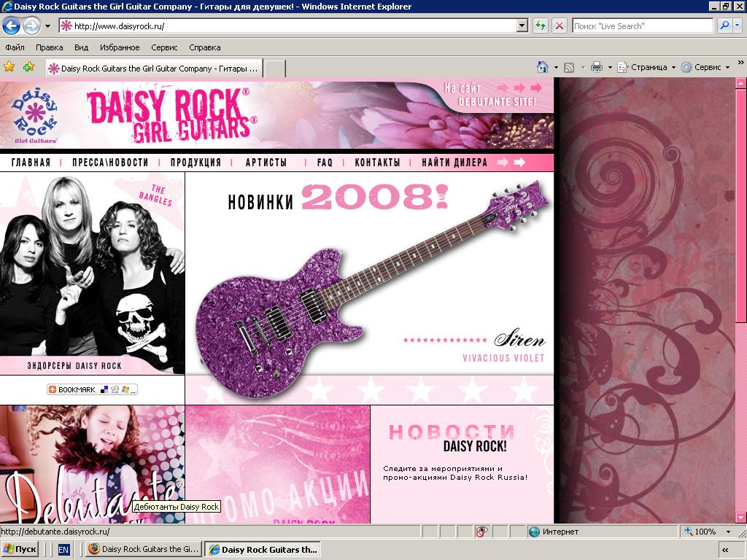747x560 pixels.
Task: Go back with the browser Back arrow
Action: 12,26
